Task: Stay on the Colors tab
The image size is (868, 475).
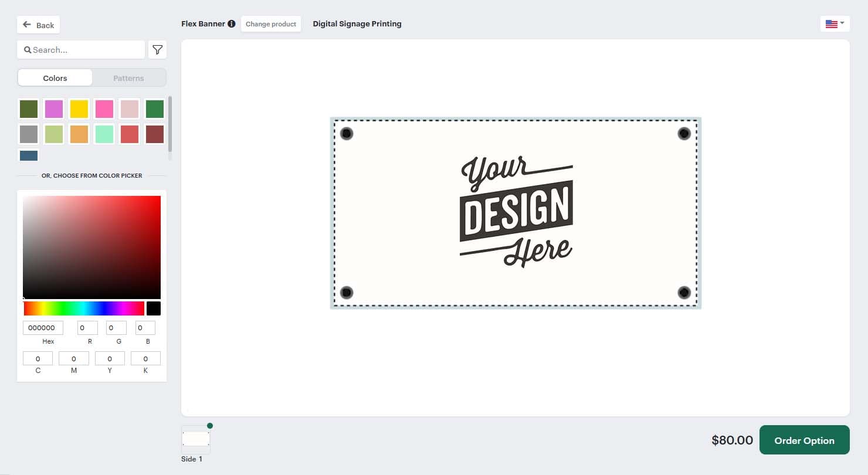Action: click(55, 77)
